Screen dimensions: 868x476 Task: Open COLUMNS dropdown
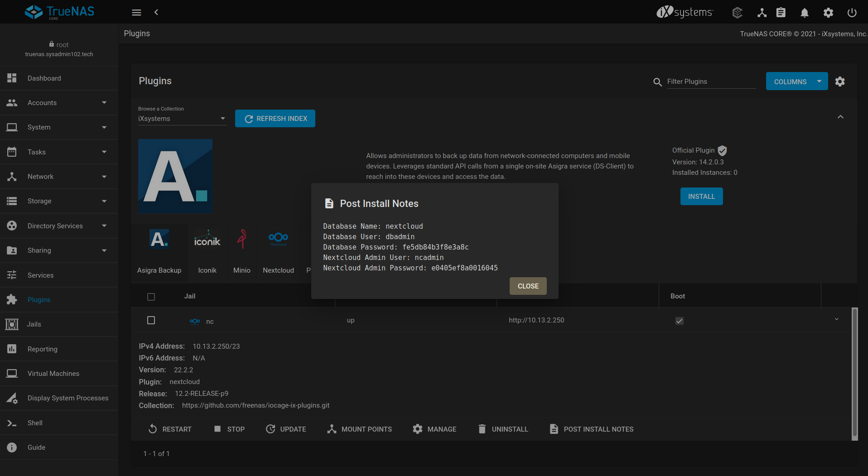pyautogui.click(x=797, y=82)
